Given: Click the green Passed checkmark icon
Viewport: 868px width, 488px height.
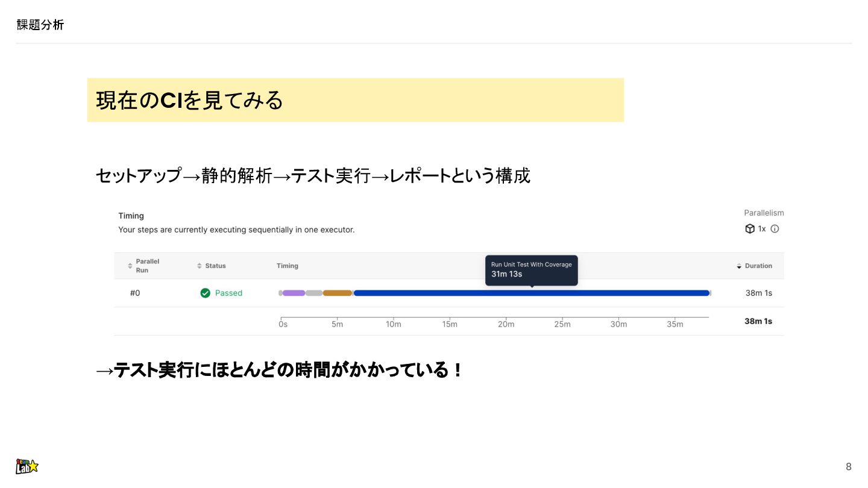Looking at the screenshot, I should pyautogui.click(x=206, y=293).
